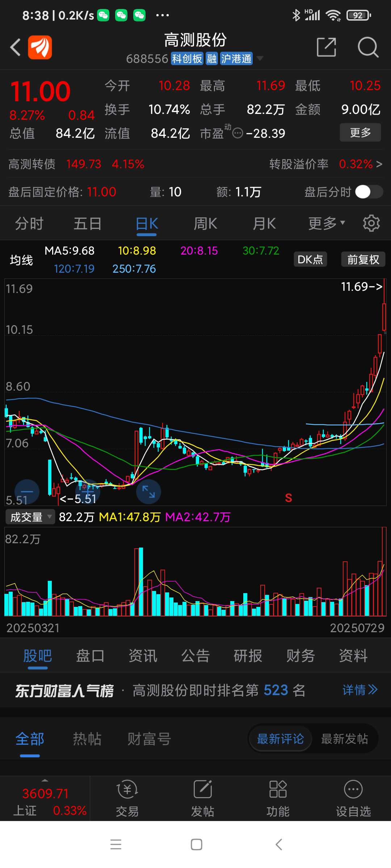Open the 盘口 section tab
Viewport: 391px width, 868px height.
click(90, 656)
